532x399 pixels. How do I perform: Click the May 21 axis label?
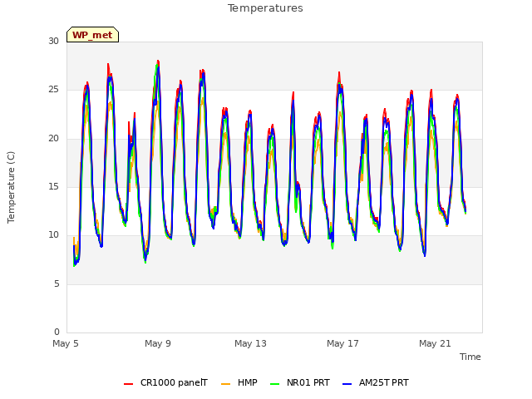click(x=435, y=343)
